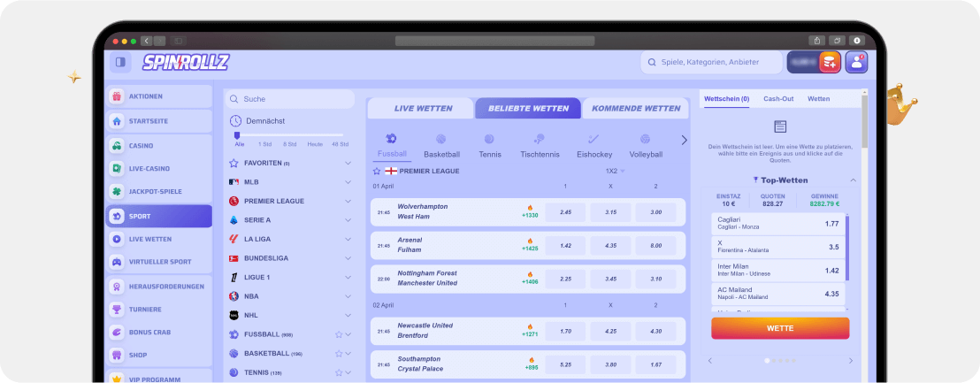Viewport: 980px width, 383px height.
Task: Open the Cash-Out tab
Action: [778, 99]
